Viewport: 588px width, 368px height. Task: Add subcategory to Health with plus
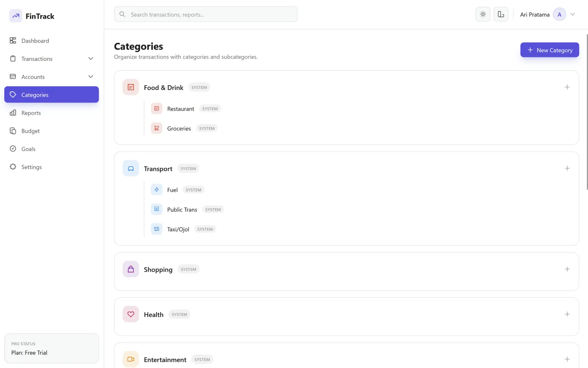(567, 314)
